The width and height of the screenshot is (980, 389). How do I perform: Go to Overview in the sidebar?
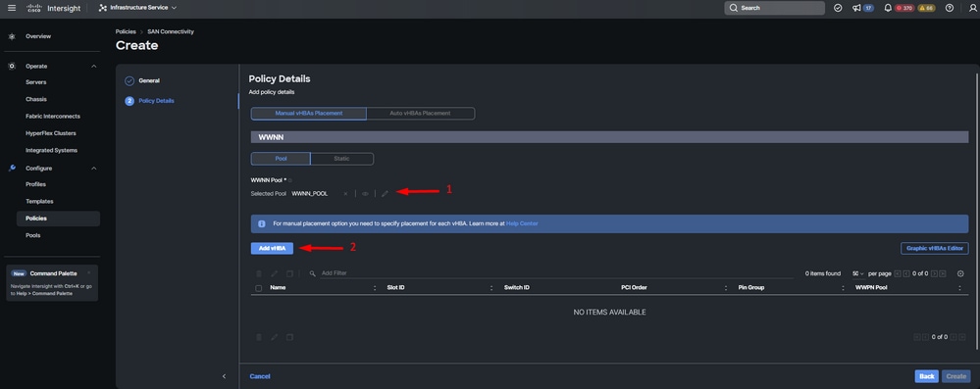tap(38, 36)
